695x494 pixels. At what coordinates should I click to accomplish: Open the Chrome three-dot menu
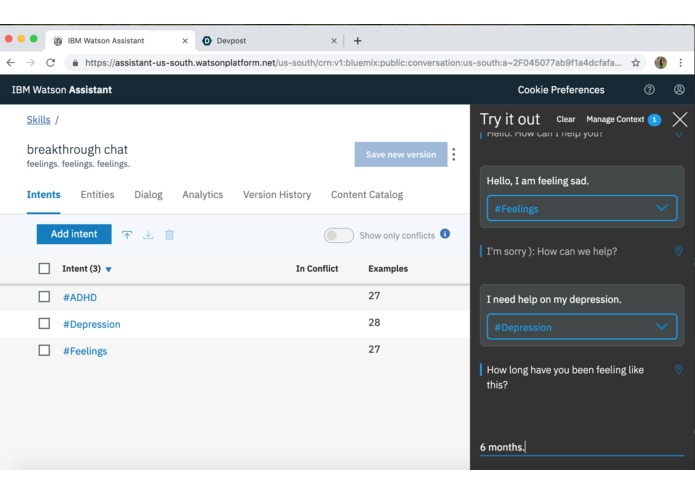click(680, 63)
